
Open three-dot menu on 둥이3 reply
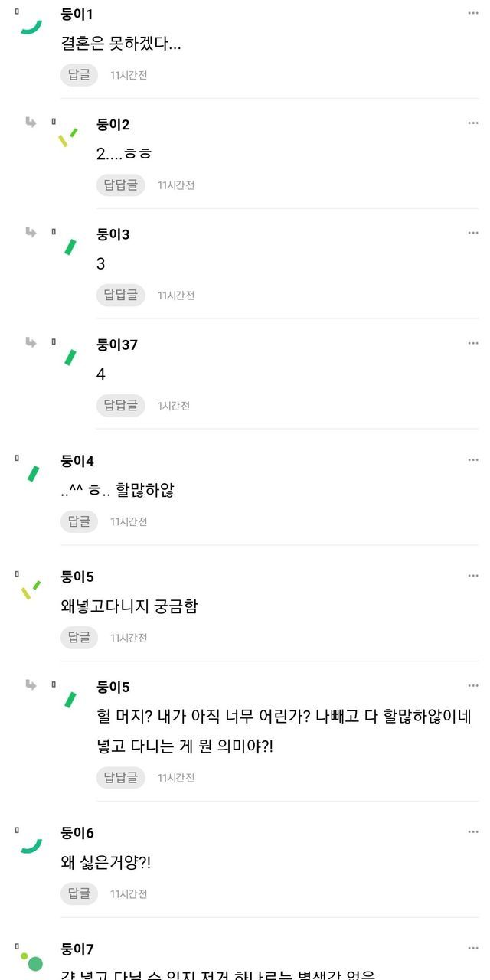tap(473, 234)
